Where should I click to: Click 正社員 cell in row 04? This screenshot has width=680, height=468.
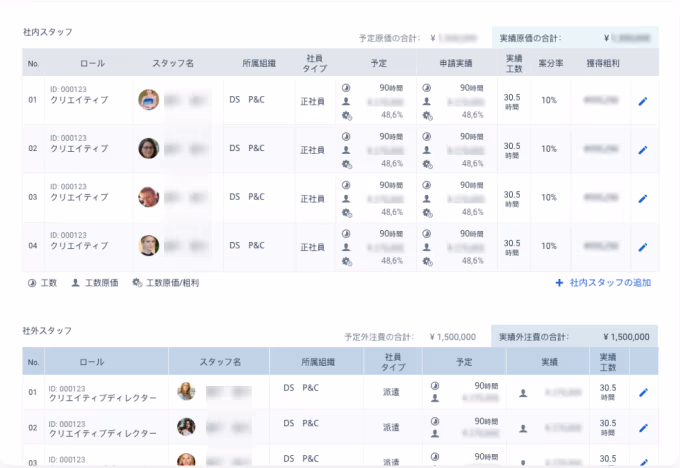(313, 247)
